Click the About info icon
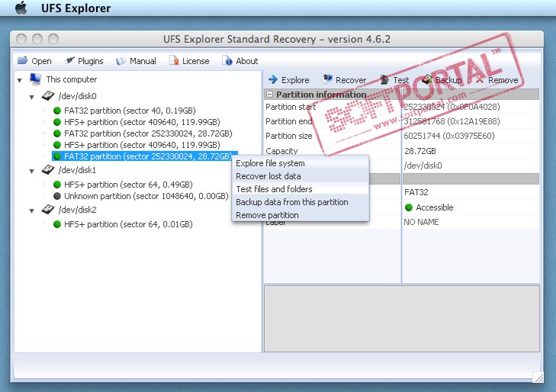The width and height of the screenshot is (556, 392). point(227,61)
